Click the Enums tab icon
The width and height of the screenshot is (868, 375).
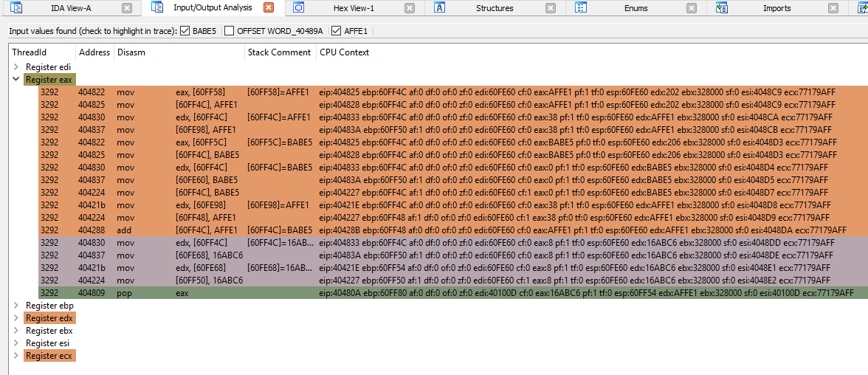pos(581,8)
